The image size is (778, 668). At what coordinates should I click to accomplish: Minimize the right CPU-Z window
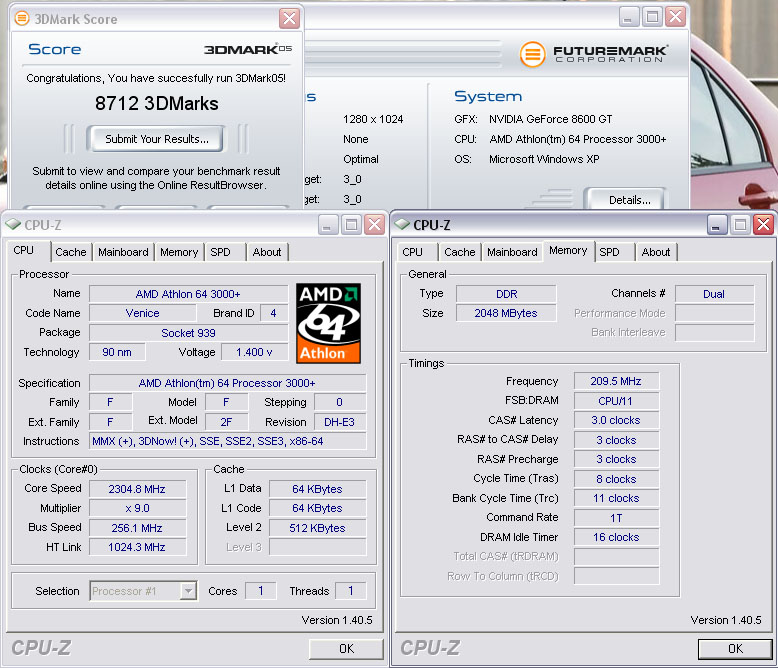[717, 225]
